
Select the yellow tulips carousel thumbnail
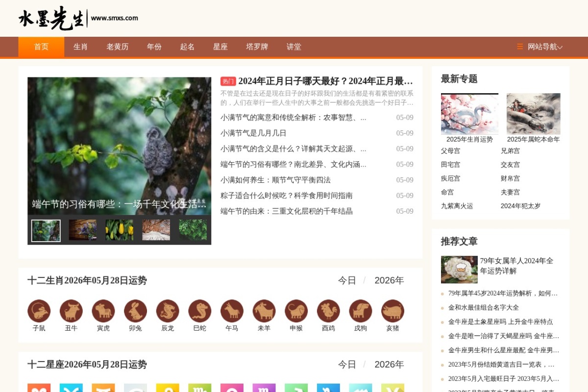(x=120, y=230)
